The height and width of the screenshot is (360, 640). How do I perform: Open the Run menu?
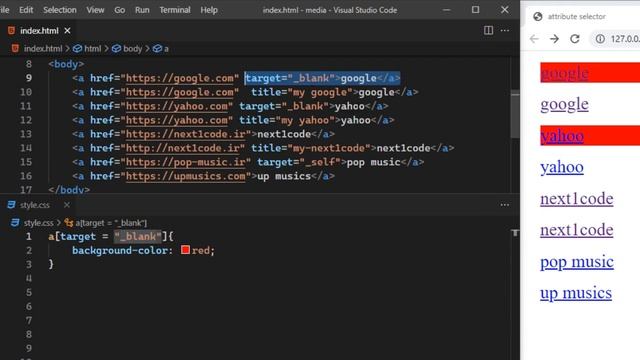142,10
